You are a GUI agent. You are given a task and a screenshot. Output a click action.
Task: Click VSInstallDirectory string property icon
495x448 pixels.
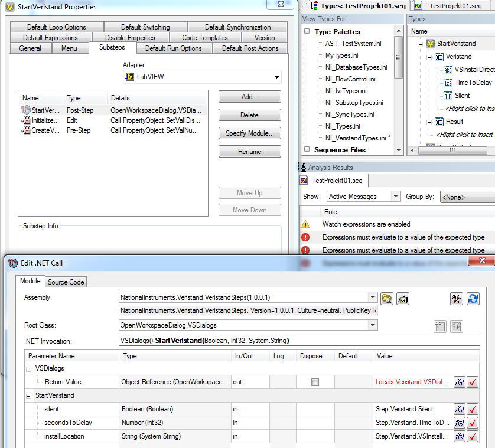(448, 70)
